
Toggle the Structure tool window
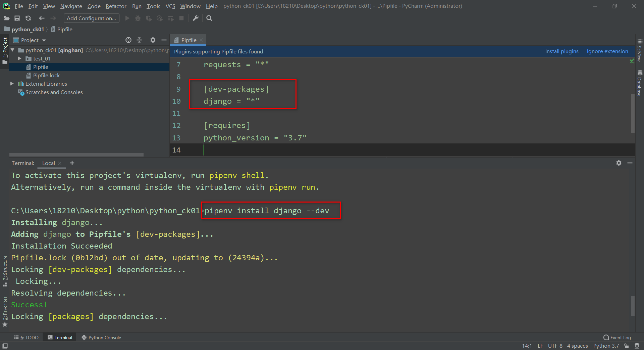[5, 271]
